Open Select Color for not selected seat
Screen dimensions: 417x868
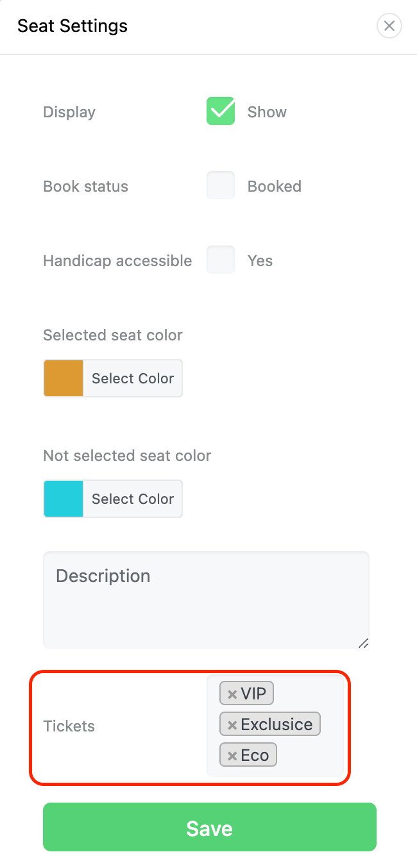(133, 499)
